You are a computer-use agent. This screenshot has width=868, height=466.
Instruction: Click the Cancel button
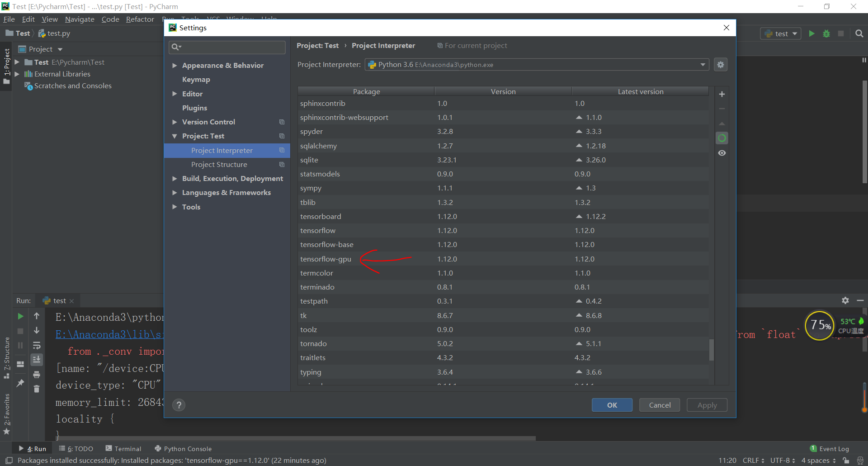click(x=660, y=405)
